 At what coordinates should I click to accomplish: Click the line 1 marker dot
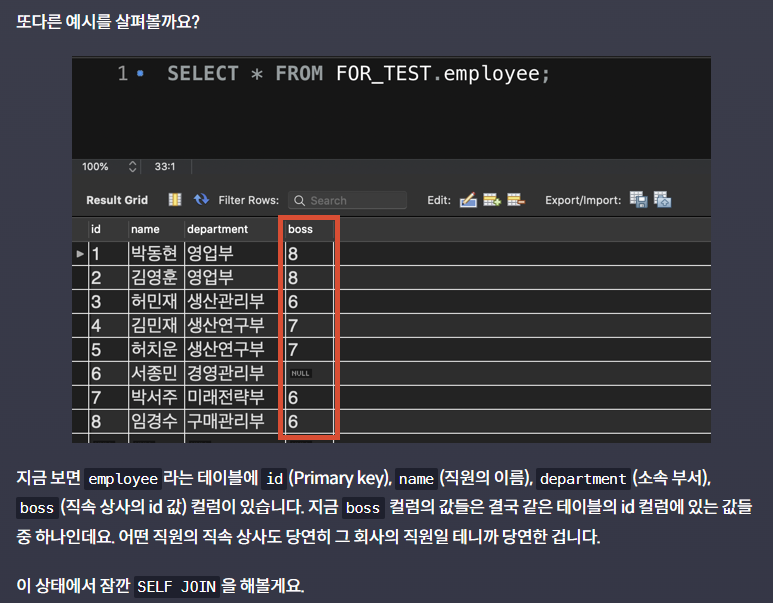(140, 73)
